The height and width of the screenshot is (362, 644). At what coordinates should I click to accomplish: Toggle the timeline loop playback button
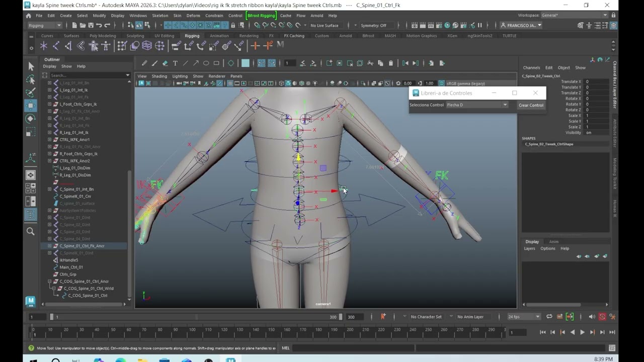coord(549,317)
